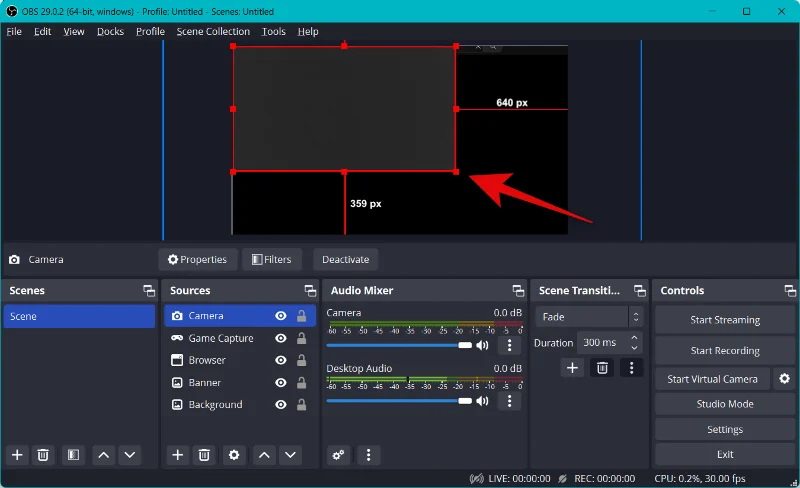Image resolution: width=800 pixels, height=488 pixels.
Task: Open advanced audio properties gears icon
Action: click(x=338, y=455)
